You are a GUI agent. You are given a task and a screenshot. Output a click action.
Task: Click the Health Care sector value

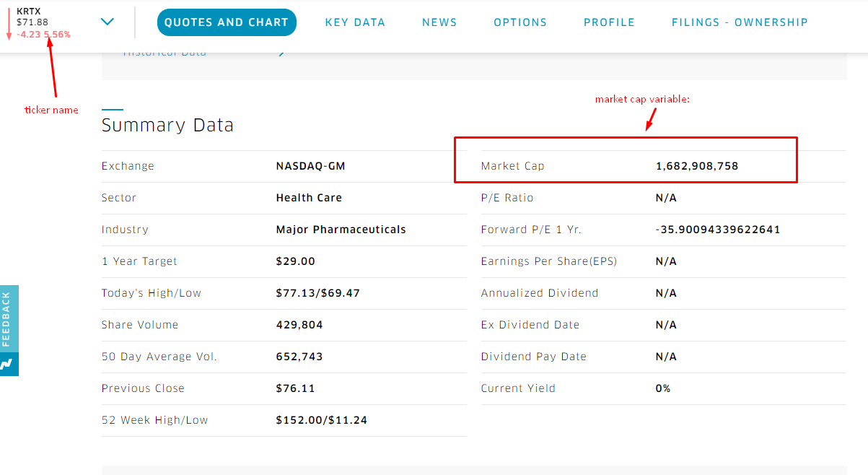coord(309,198)
